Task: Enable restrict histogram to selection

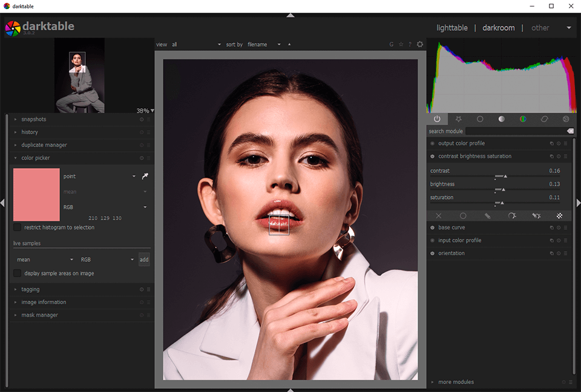Action: coord(16,226)
